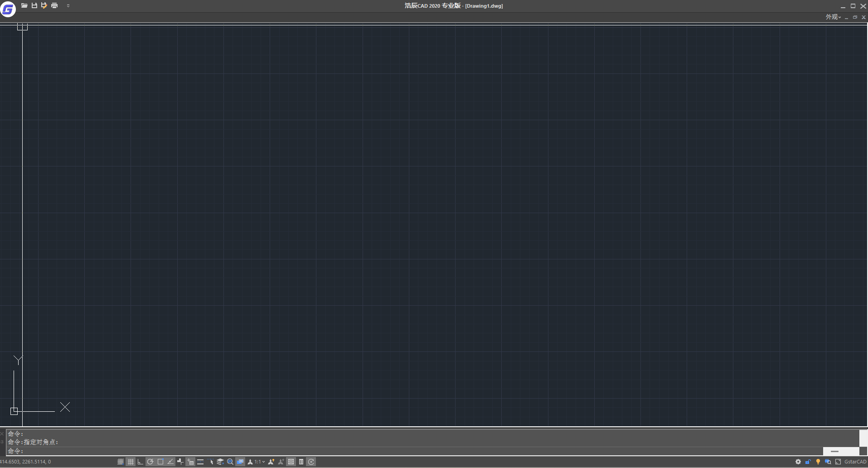Expand the quick access toolbar customize arrow

pos(68,6)
